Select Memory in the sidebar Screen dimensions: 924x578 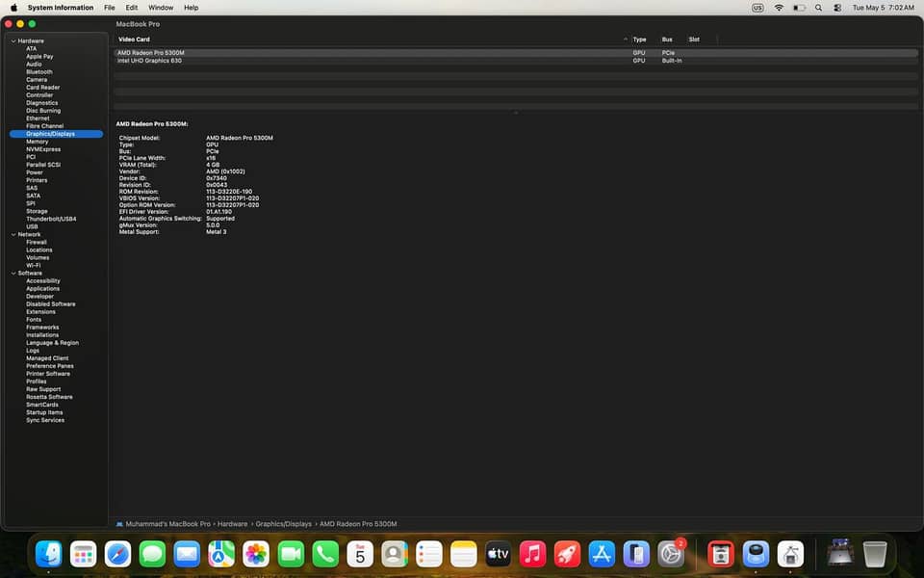38,142
